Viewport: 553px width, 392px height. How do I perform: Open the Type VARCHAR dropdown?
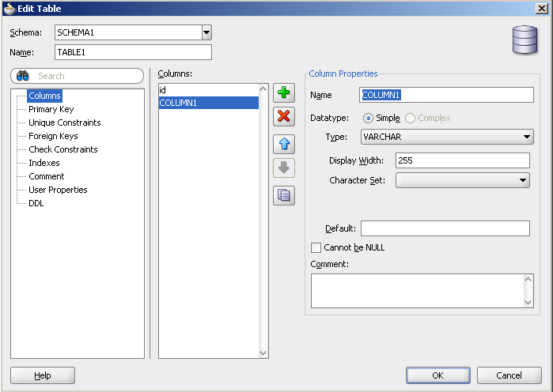click(x=528, y=137)
